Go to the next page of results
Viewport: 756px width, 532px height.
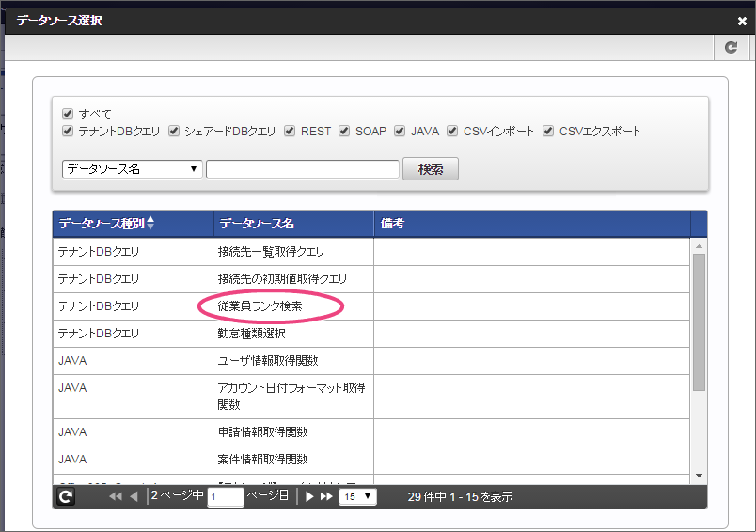point(309,497)
